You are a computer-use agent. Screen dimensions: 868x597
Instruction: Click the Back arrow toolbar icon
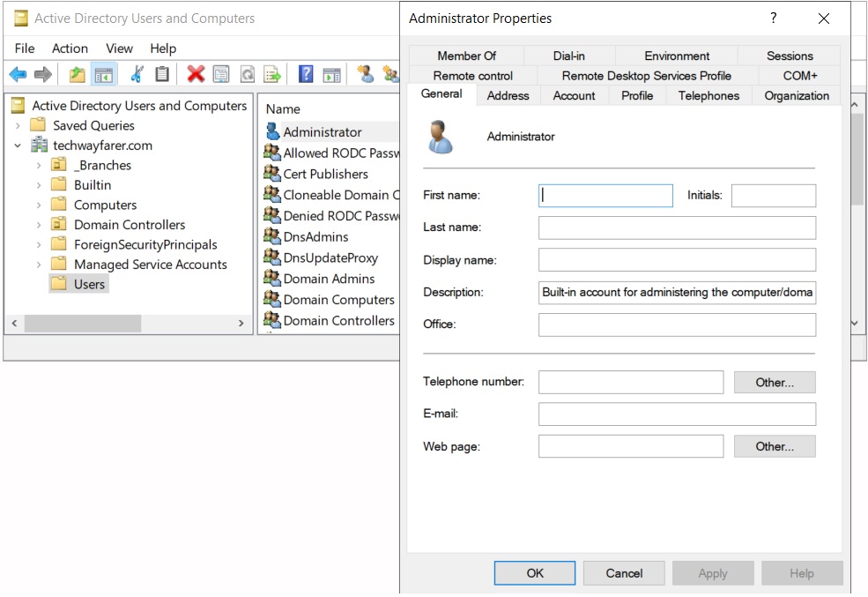17,75
